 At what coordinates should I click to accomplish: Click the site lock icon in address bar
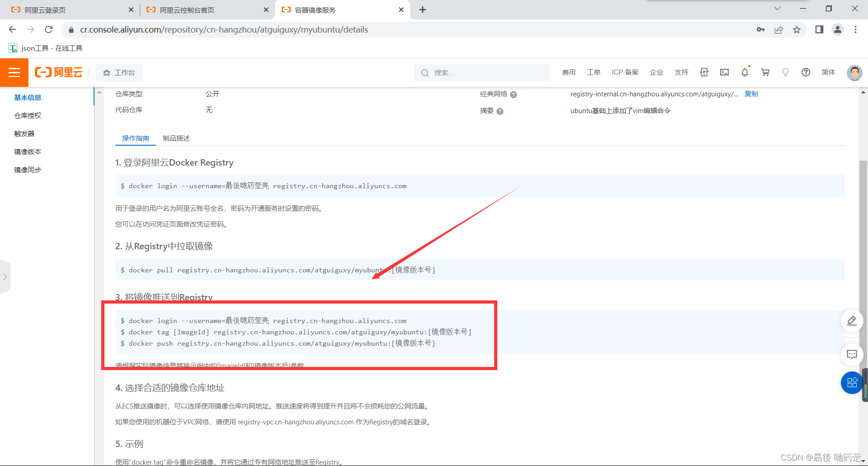(71, 30)
